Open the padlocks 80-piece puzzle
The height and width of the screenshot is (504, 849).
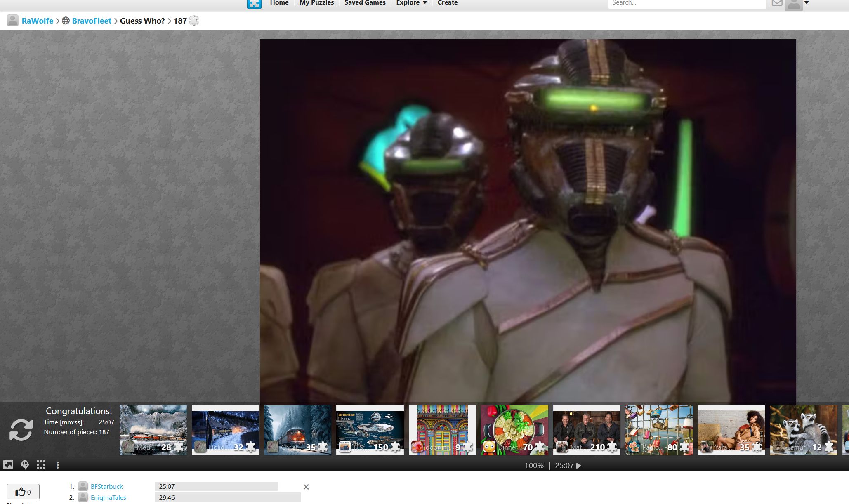[x=659, y=430]
